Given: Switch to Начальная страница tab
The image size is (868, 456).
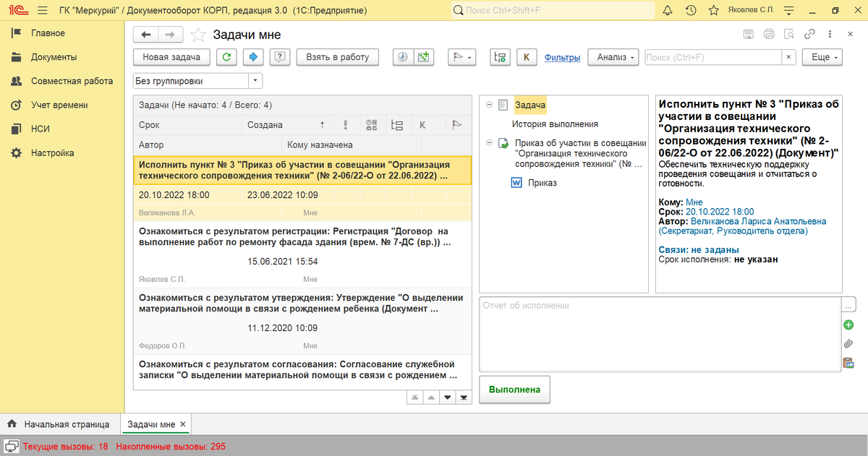Looking at the screenshot, I should pyautogui.click(x=59, y=424).
